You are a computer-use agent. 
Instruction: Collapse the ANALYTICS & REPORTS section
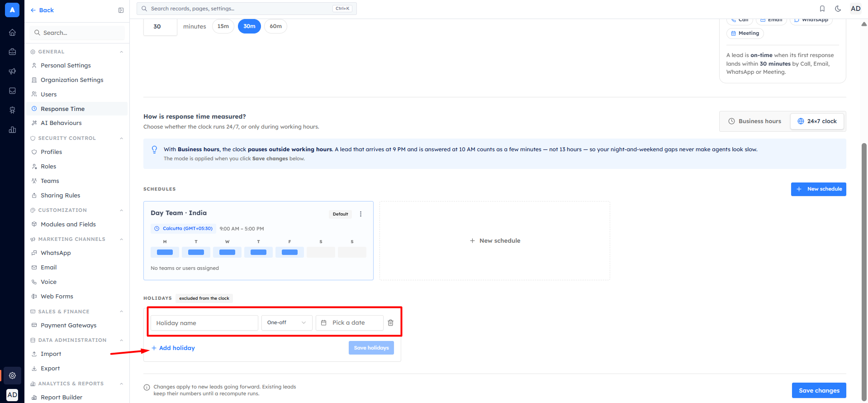[121, 384]
